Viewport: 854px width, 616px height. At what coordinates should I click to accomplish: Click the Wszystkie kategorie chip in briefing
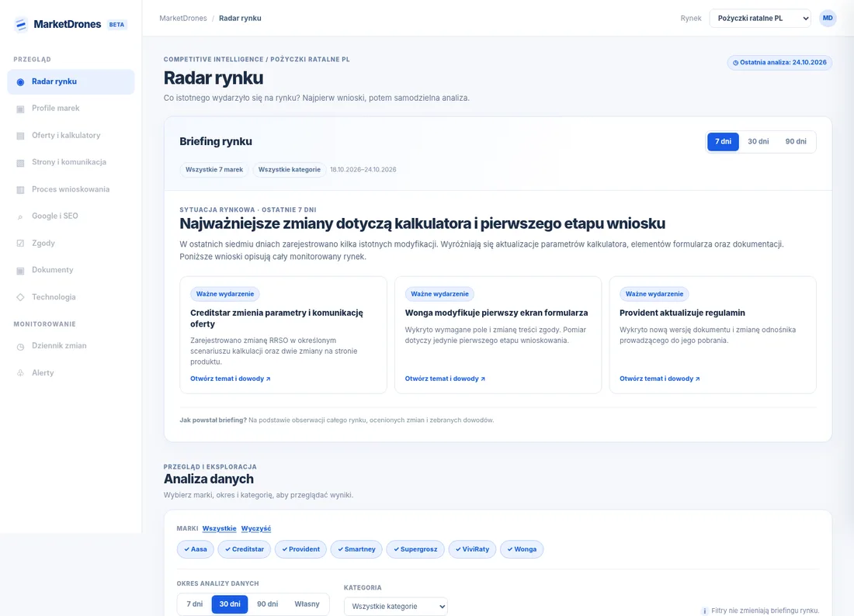click(290, 170)
